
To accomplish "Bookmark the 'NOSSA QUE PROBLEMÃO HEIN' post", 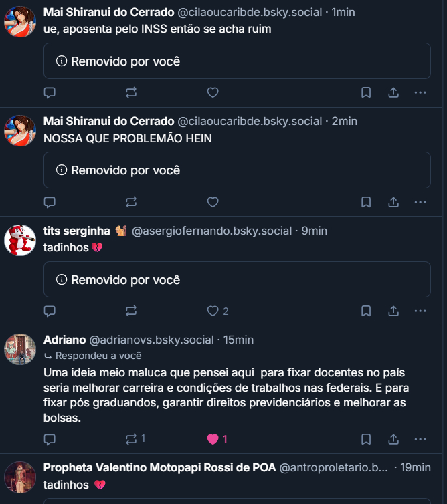I will (x=366, y=202).
